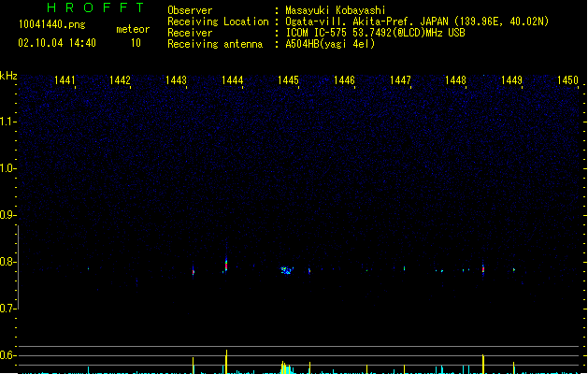Select the 0.8 kHz frequency label
The height and width of the screenshot is (374, 588).
coord(7,262)
